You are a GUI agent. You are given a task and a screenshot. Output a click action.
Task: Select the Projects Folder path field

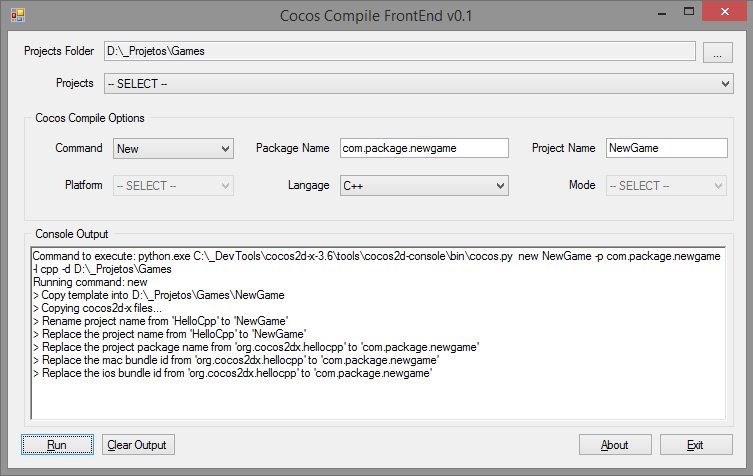(x=400, y=51)
